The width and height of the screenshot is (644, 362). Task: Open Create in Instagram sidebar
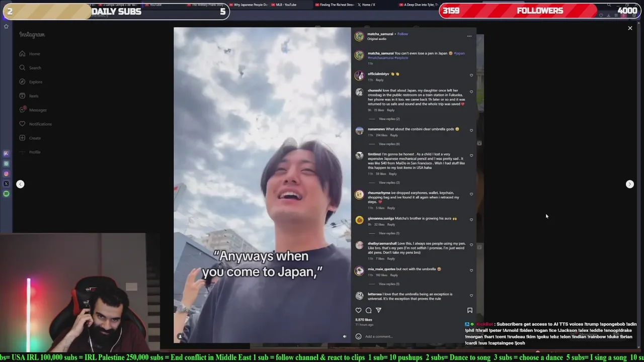click(30, 138)
